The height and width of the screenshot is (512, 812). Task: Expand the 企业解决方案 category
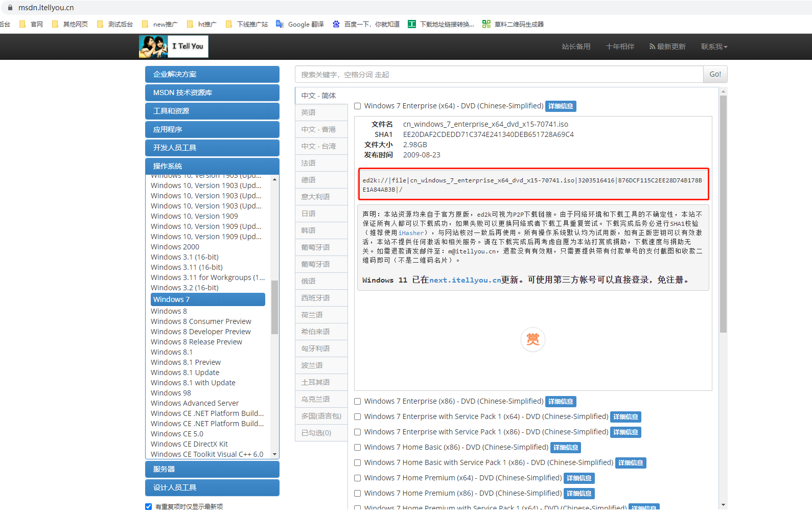212,74
